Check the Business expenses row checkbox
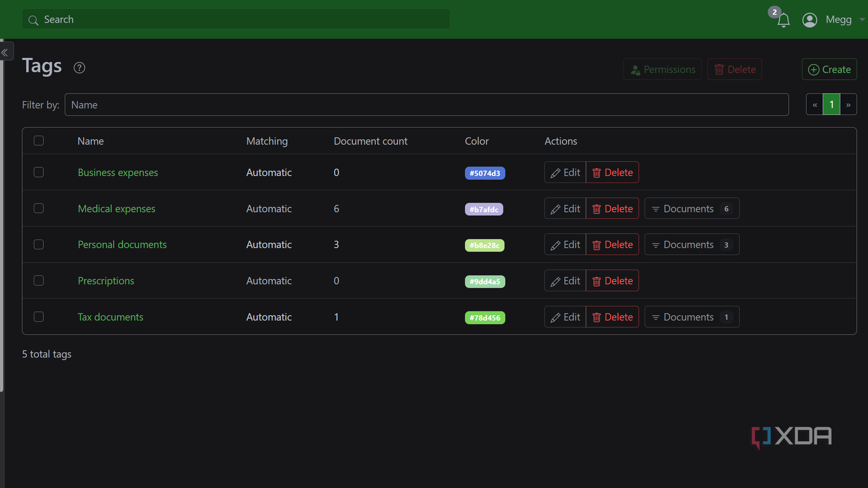 tap(39, 172)
